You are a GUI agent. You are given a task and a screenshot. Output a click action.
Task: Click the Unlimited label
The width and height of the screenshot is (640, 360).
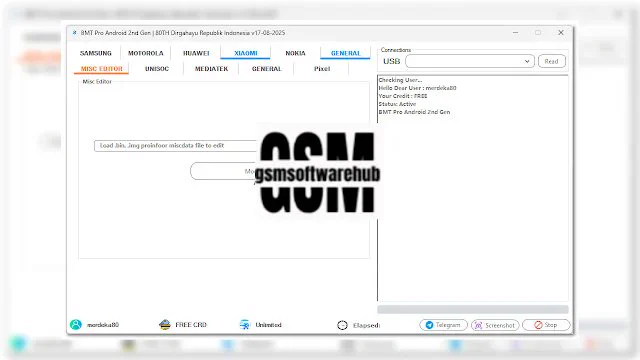[x=269, y=325]
